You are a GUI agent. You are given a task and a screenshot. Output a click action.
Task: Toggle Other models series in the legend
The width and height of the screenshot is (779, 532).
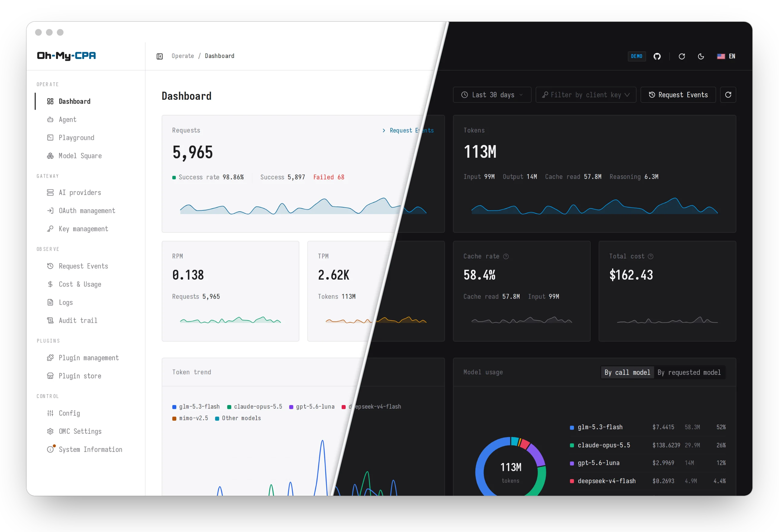pyautogui.click(x=238, y=418)
